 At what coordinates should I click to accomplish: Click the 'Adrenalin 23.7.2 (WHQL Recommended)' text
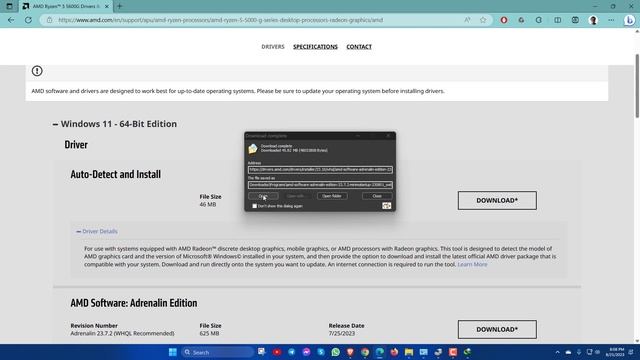click(122, 333)
